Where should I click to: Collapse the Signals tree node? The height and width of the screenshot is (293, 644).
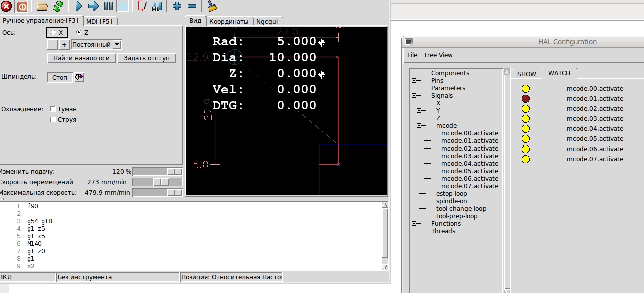[414, 96]
